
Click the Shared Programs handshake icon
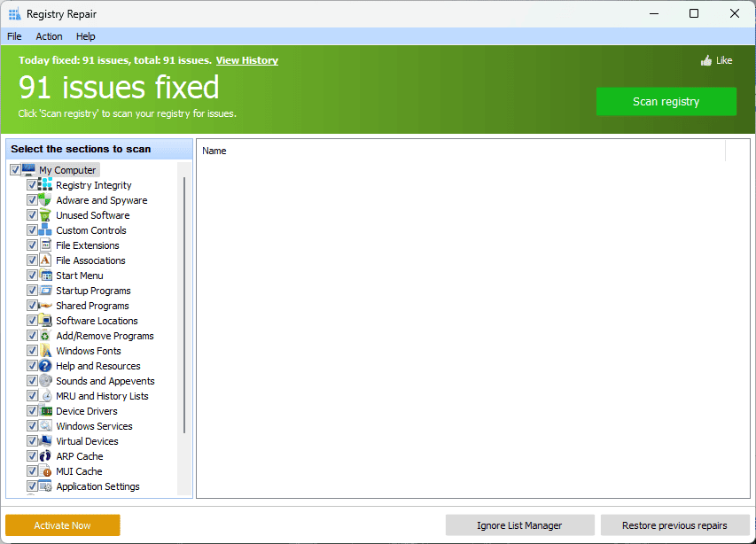tap(45, 305)
